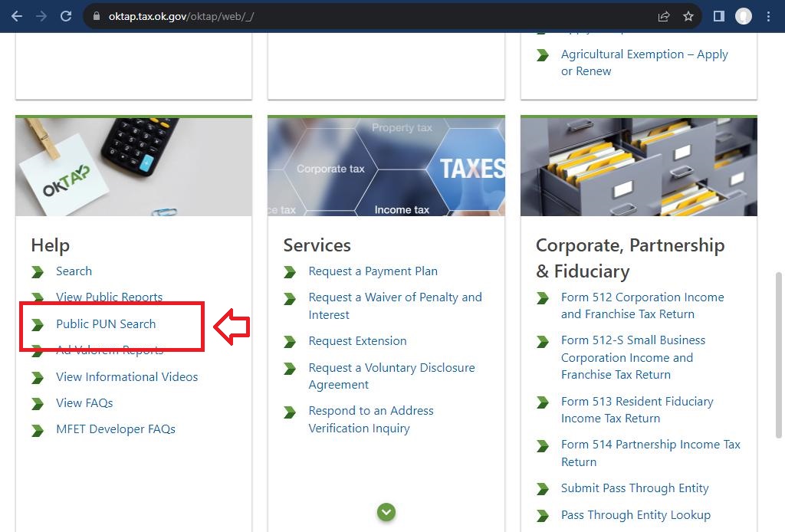This screenshot has width=785, height=532.
Task: Open the Chrome three-dot menu
Action: [x=768, y=17]
